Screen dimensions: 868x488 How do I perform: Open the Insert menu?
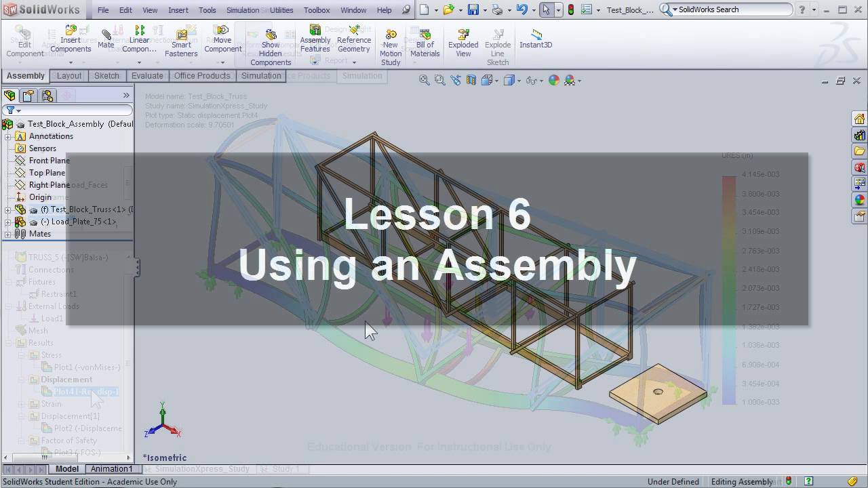click(178, 10)
